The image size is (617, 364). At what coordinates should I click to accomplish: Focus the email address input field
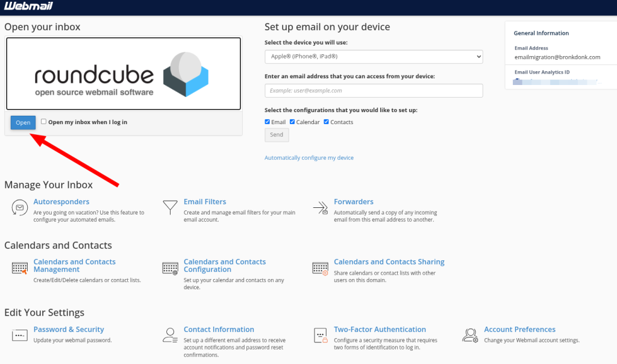[x=374, y=90]
